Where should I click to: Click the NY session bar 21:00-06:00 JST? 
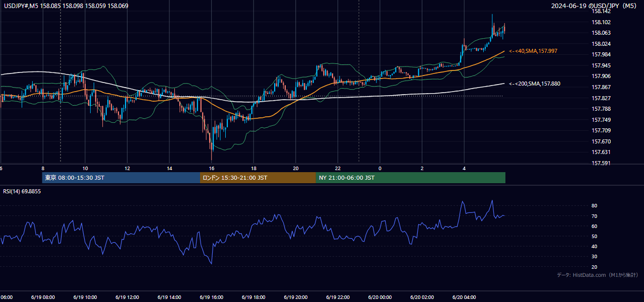pos(411,178)
